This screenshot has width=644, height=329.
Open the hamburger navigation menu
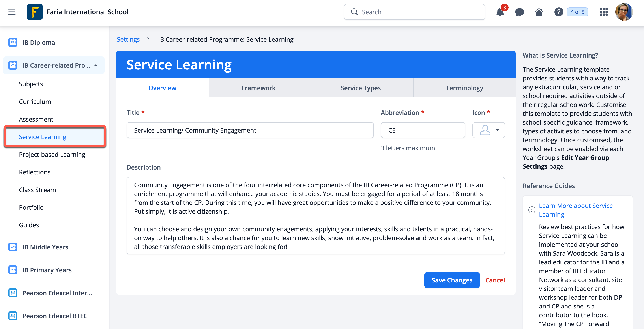coord(12,12)
